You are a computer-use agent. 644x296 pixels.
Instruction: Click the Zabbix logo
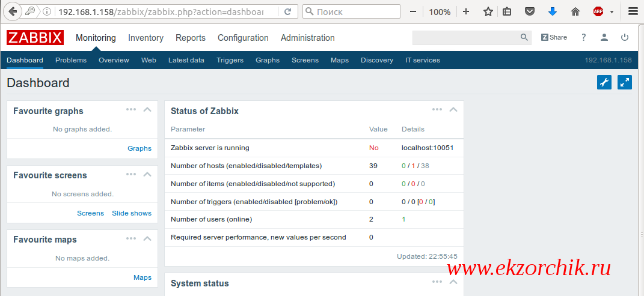[35, 38]
